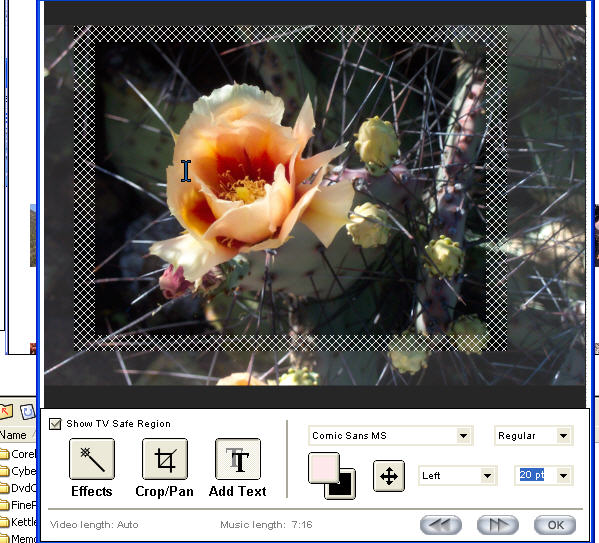599x543 pixels.
Task: Activate the Add Text tool icon
Action: (238, 459)
